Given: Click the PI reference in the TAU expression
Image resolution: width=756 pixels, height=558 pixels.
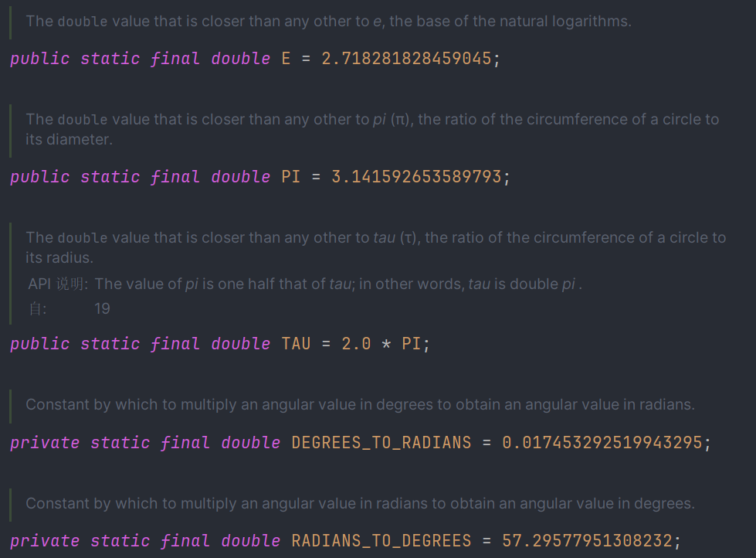Looking at the screenshot, I should coord(411,343).
